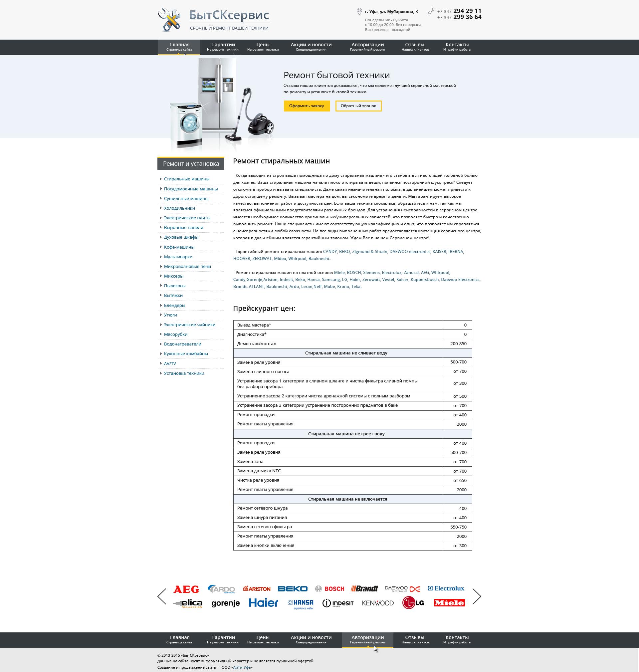Open Главная in top navigation

pyautogui.click(x=179, y=47)
